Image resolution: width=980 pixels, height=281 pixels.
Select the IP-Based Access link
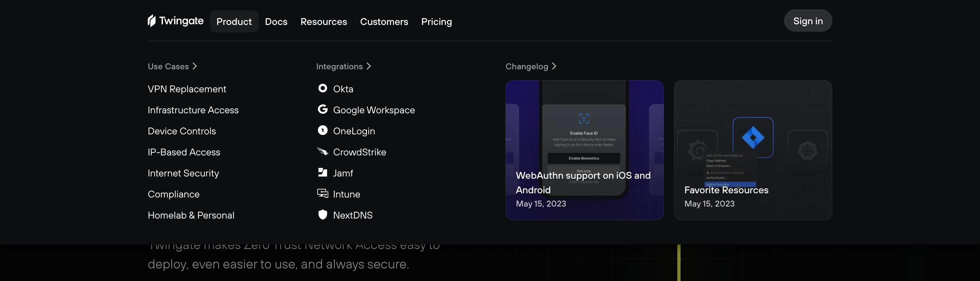(184, 152)
